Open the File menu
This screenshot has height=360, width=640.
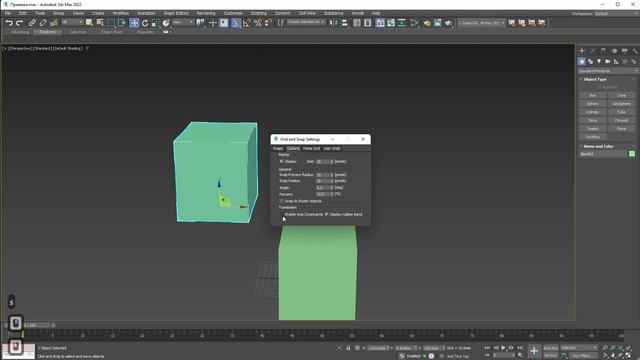8,13
